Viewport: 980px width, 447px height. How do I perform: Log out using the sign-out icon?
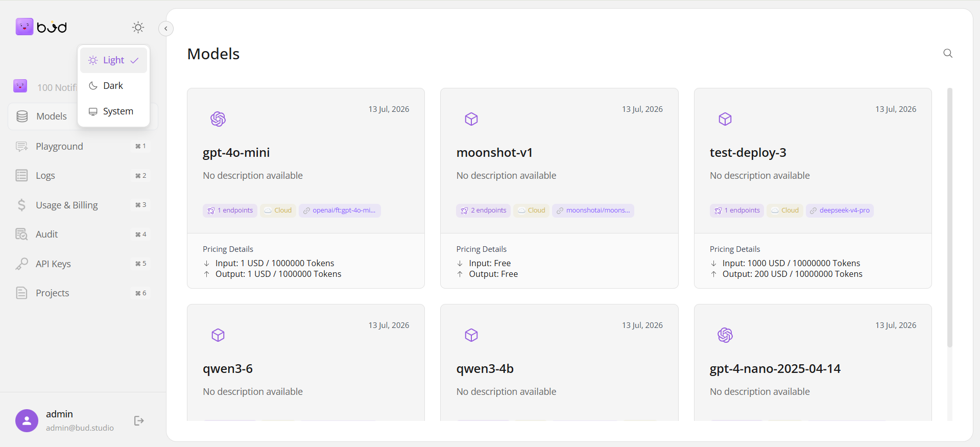139,421
